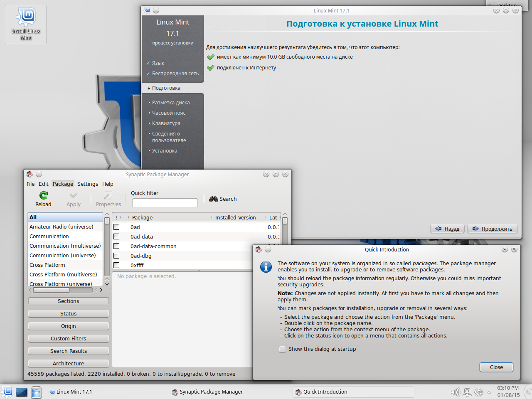Click the Status filter button
Viewport: 532px width, 399px height.
tap(69, 313)
